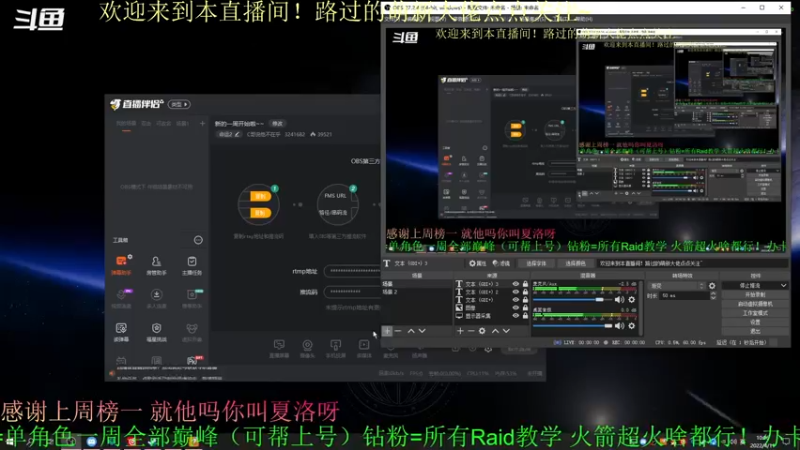Open source properties gear in OBS sources toolbar
The width and height of the screenshot is (800, 450).
(x=482, y=331)
